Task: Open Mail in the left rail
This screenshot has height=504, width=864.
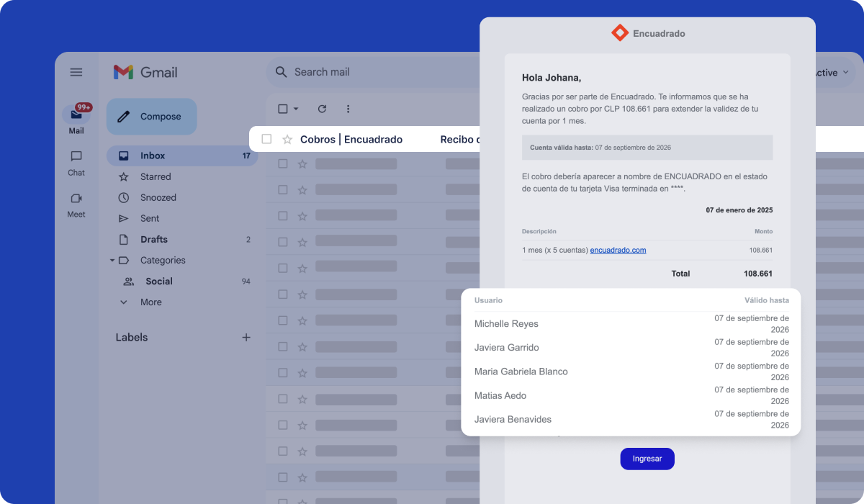Action: click(76, 120)
